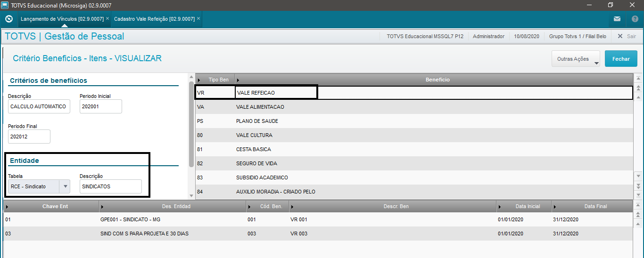The width and height of the screenshot is (644, 258).
Task: Sort by the Data Final column arrow
Action: 555,207
